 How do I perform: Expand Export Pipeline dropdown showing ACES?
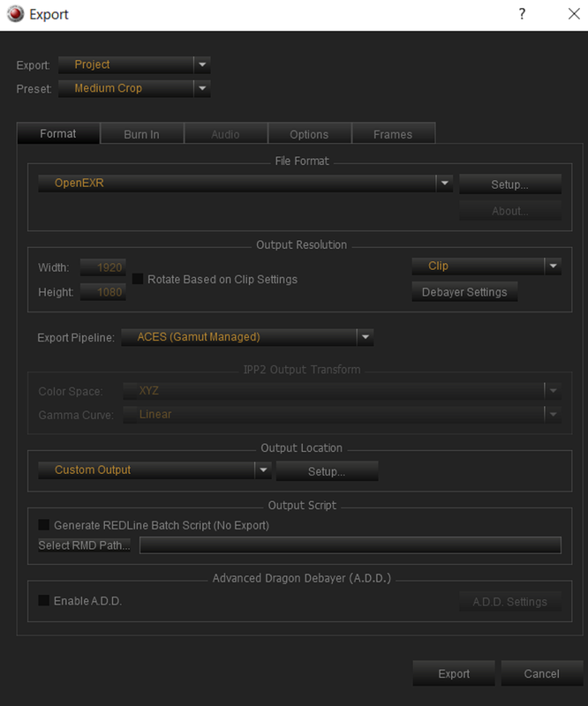coord(247,337)
